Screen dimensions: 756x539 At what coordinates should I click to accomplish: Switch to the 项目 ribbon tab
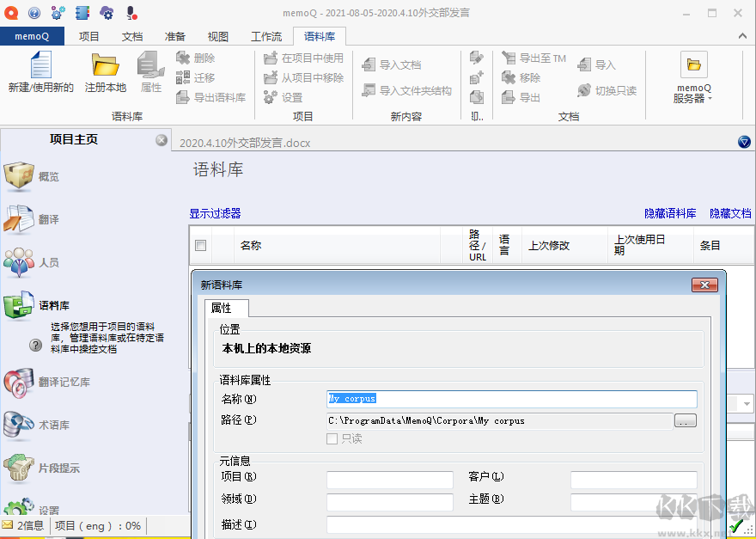[x=88, y=37]
